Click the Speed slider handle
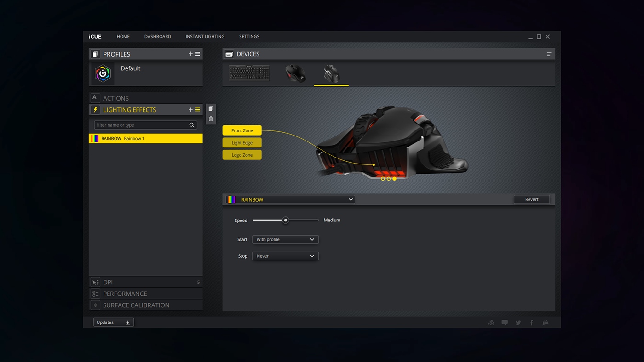 coord(286,220)
